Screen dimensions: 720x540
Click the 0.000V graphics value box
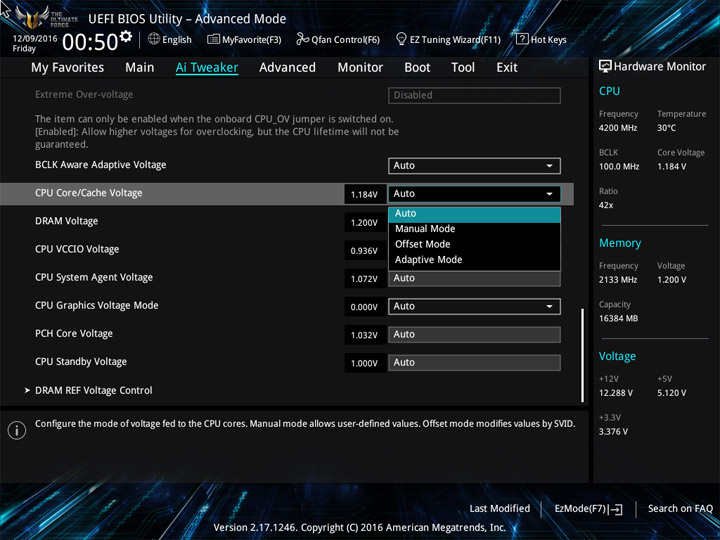[365, 307]
